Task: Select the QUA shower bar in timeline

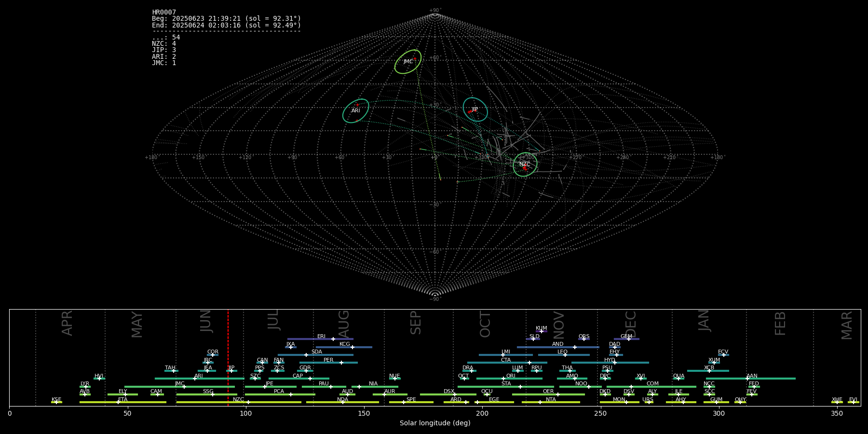Action: pyautogui.click(x=678, y=379)
